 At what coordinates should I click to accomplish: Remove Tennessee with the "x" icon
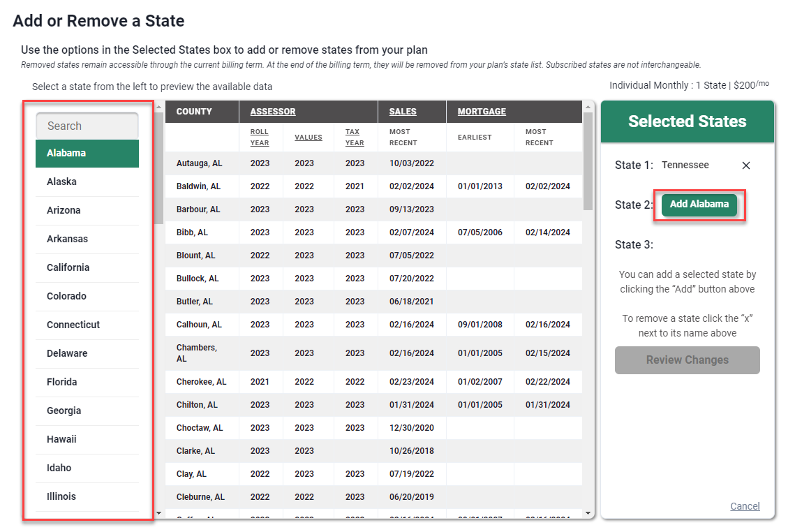745,165
